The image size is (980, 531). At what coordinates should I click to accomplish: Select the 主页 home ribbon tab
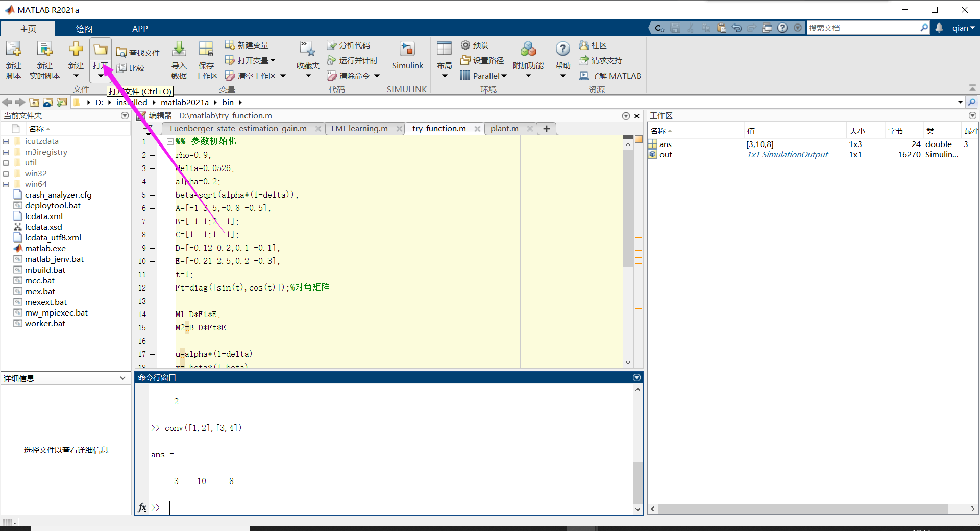click(28, 29)
